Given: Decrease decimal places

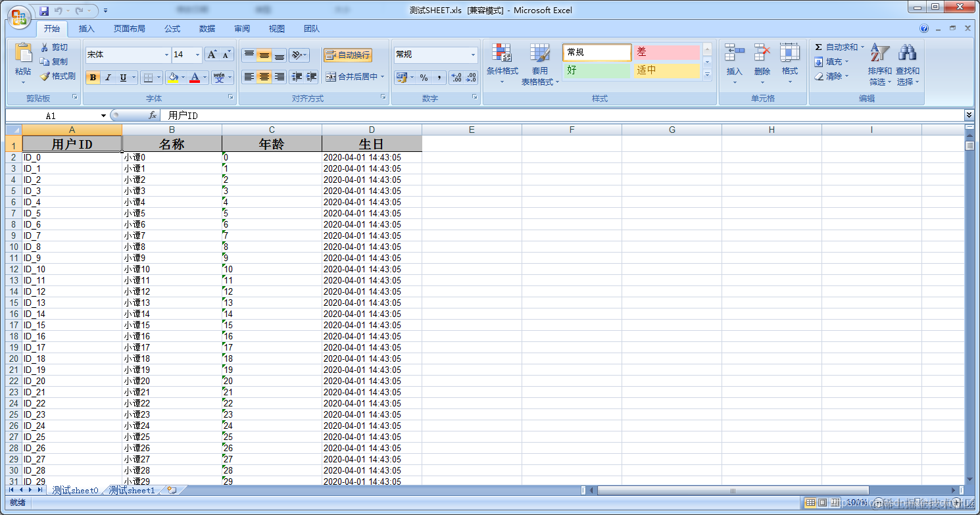Looking at the screenshot, I should click(x=471, y=78).
